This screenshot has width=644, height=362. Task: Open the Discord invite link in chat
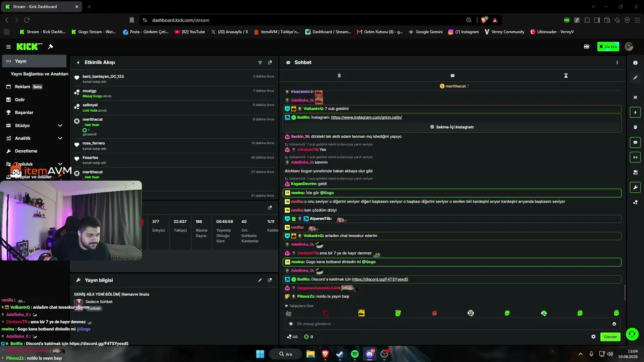click(380, 279)
